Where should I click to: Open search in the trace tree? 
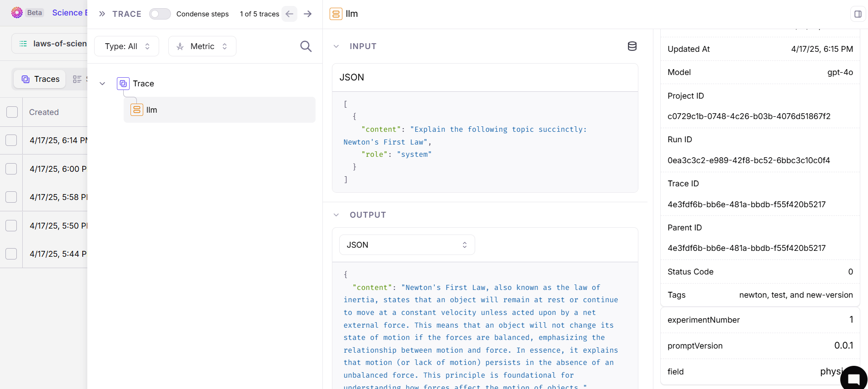306,46
